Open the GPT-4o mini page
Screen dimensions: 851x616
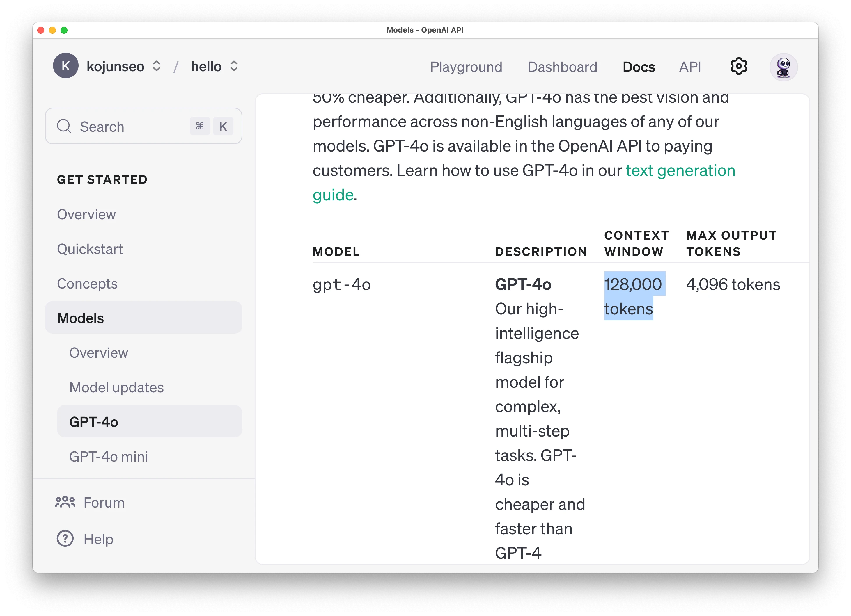[109, 457]
